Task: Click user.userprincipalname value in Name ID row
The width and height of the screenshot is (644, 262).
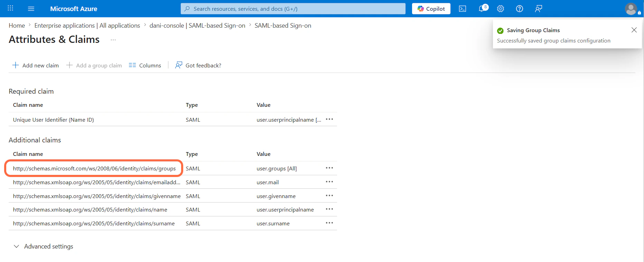Action: tap(289, 120)
